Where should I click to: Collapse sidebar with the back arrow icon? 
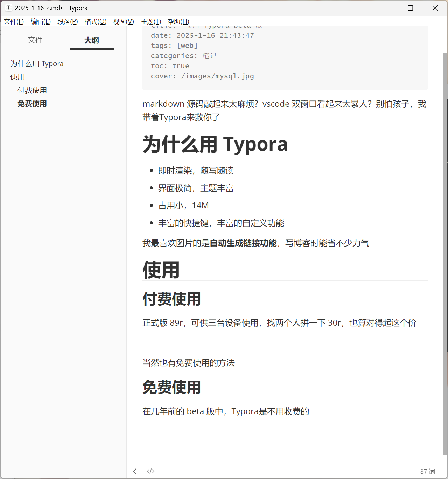tap(135, 471)
